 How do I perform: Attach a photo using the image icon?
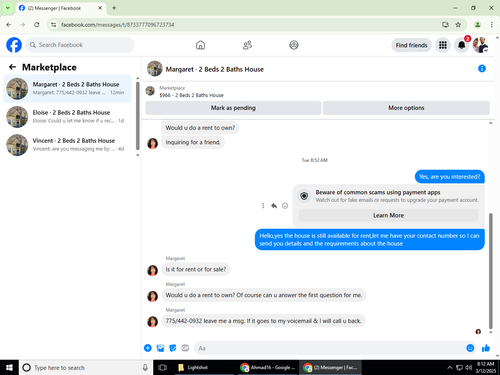(x=160, y=348)
